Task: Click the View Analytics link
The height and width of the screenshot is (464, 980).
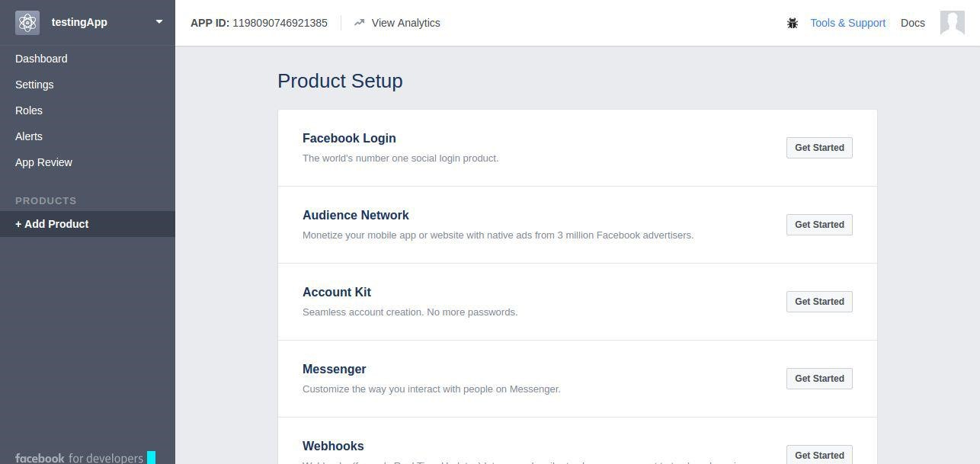Action: pyautogui.click(x=405, y=23)
